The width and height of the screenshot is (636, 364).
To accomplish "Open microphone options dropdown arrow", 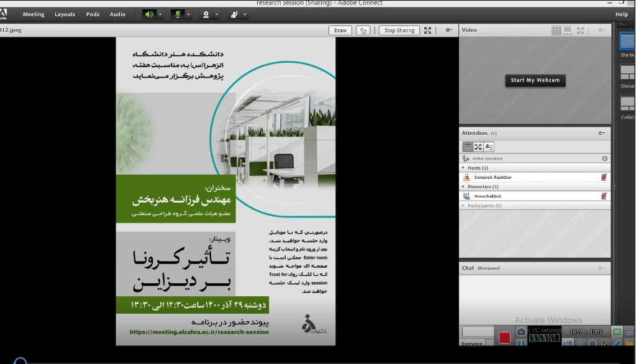I will pyautogui.click(x=189, y=14).
